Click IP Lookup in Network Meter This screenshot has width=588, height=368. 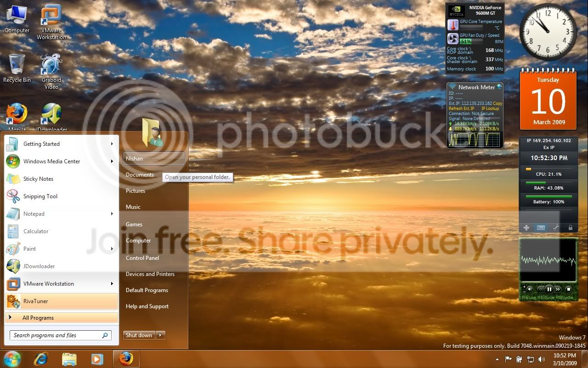(x=490, y=109)
